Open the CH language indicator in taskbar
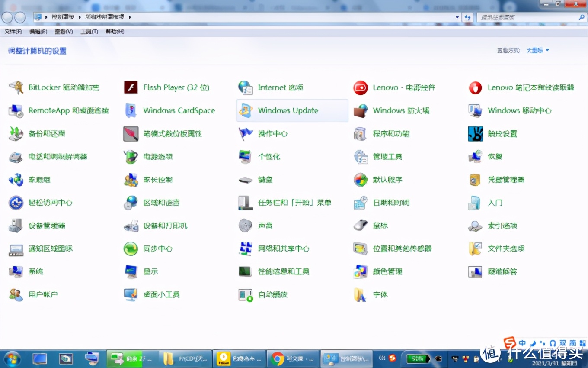Screen dimensions: 588x368 (382, 358)
